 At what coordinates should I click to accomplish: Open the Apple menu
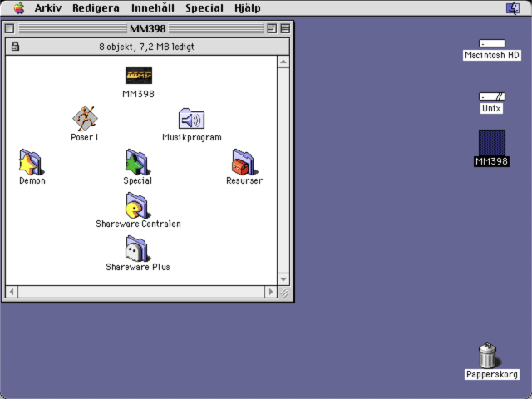point(19,7)
